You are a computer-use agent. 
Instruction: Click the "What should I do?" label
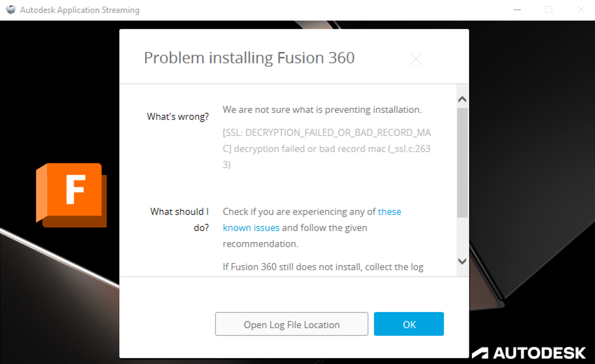pos(179,220)
